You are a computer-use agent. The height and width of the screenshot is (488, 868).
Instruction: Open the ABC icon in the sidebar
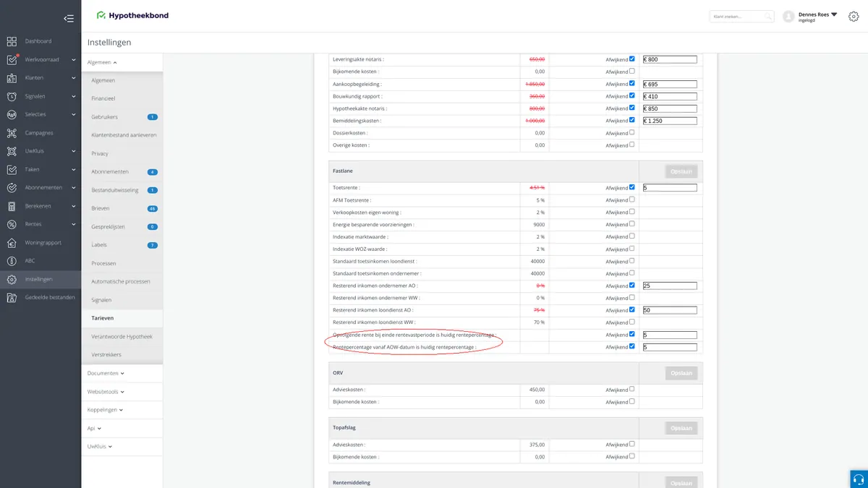(12, 261)
